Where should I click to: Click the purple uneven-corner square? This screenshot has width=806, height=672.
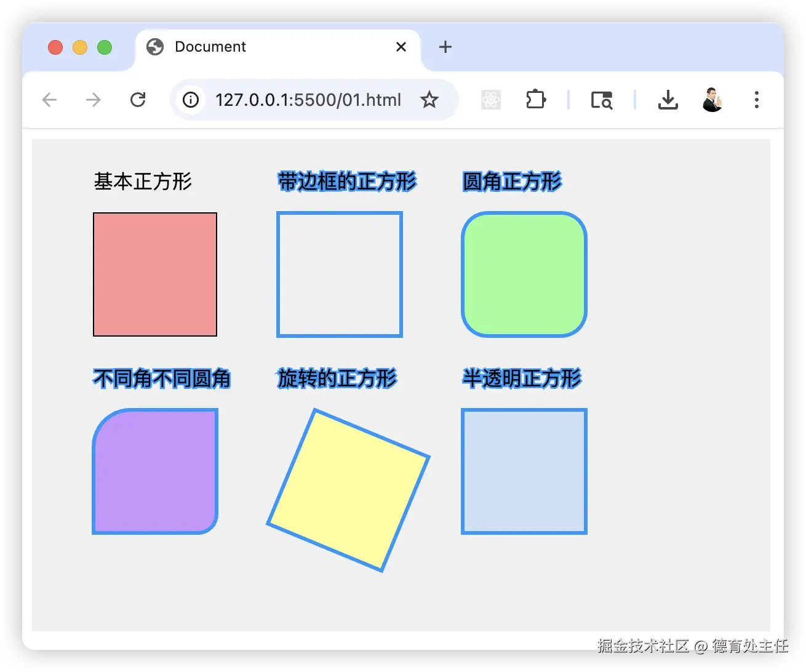click(x=155, y=471)
